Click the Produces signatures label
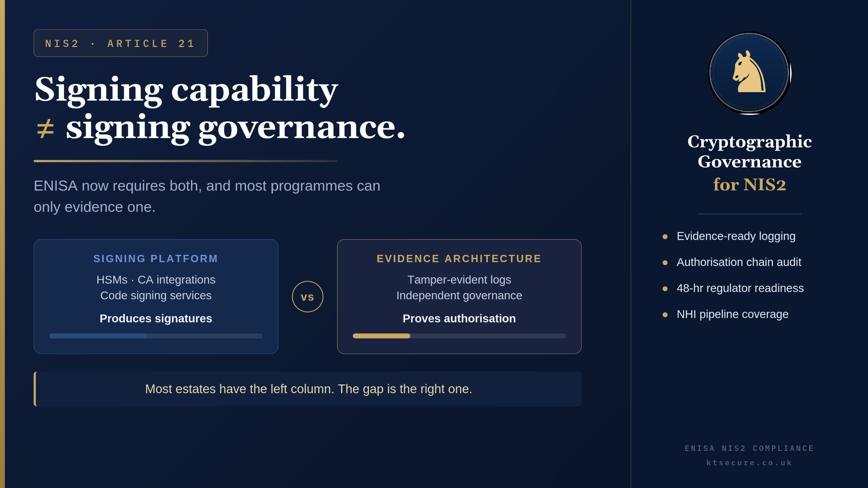This screenshot has height=488, width=868. pyautogui.click(x=156, y=318)
